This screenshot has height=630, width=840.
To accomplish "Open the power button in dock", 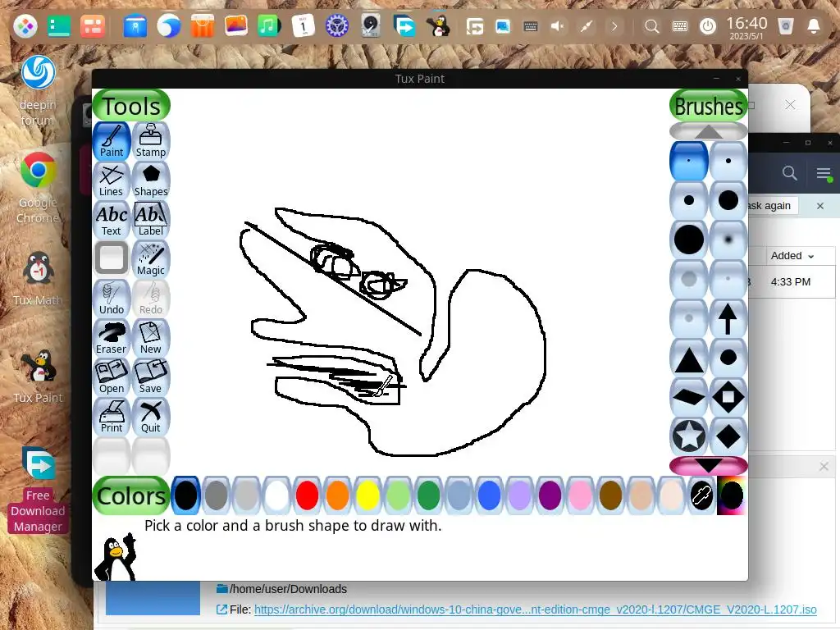I will coord(708,26).
